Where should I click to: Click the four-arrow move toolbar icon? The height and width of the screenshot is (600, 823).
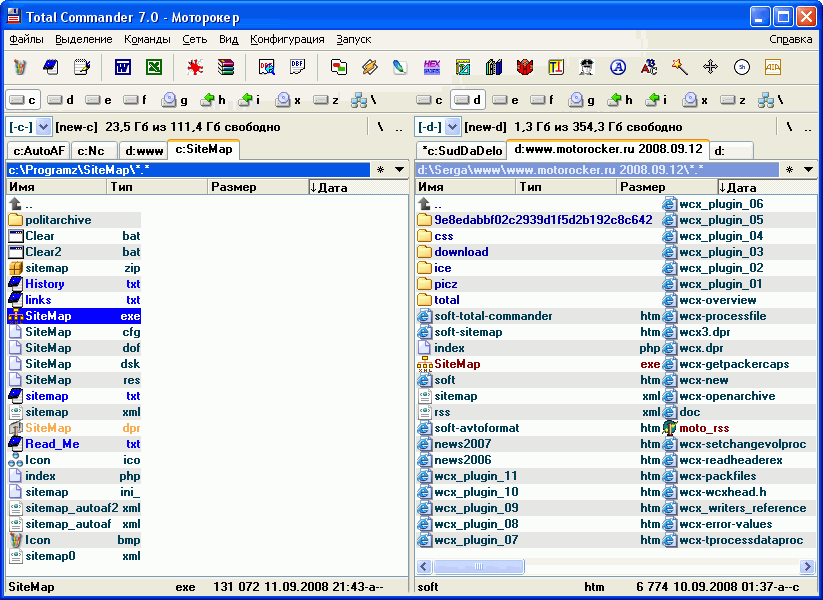click(710, 67)
